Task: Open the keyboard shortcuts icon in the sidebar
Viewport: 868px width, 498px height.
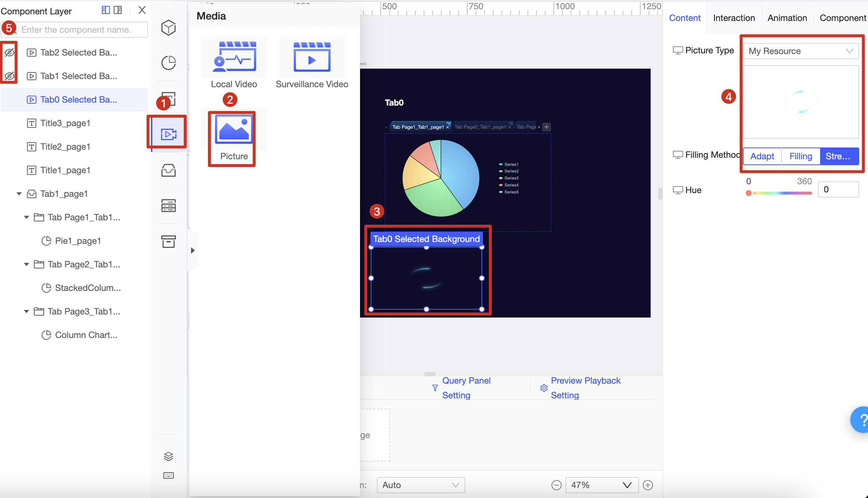Action: tap(168, 475)
